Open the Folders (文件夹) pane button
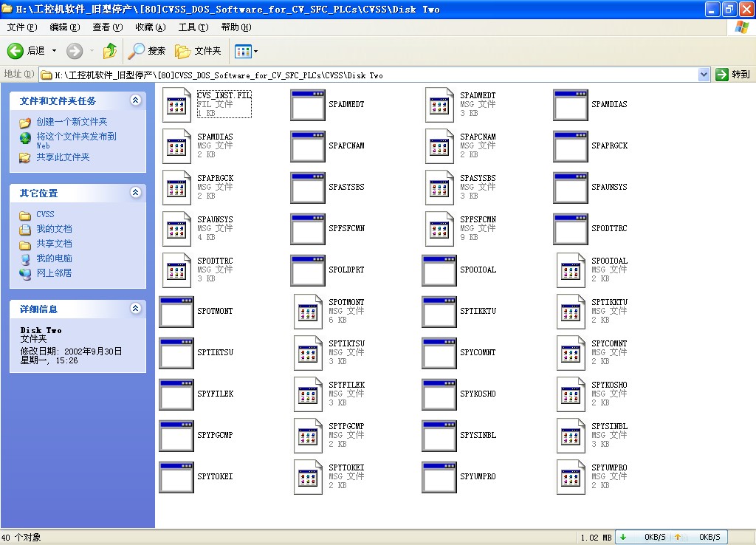Image resolution: width=756 pixels, height=545 pixels. coord(198,51)
